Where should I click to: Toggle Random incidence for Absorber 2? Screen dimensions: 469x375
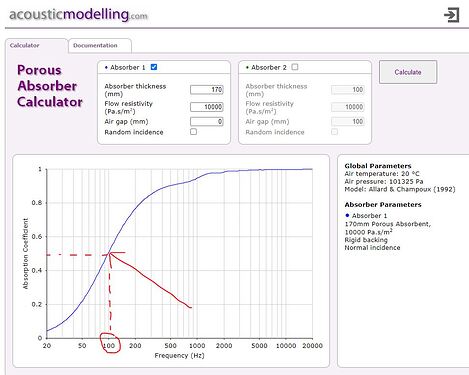point(334,132)
